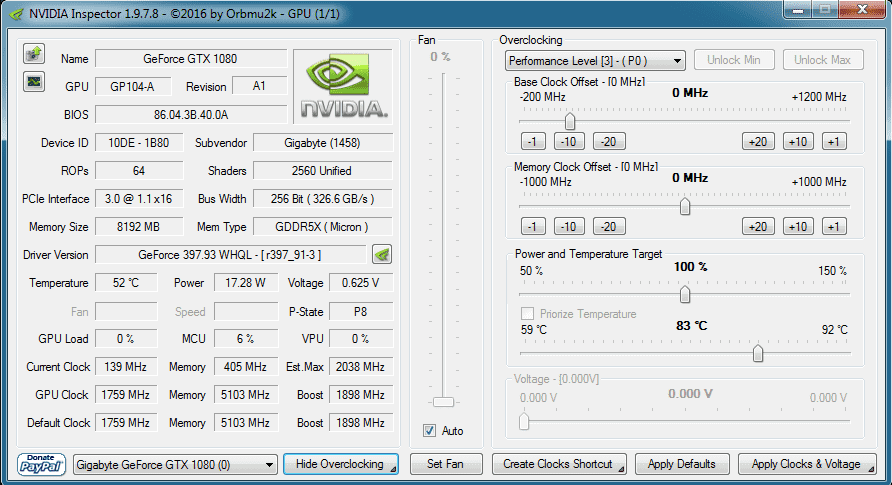This screenshot has width=892, height=485.
Task: Click the Subvendor Gigabyte (1458) field
Action: click(x=323, y=143)
